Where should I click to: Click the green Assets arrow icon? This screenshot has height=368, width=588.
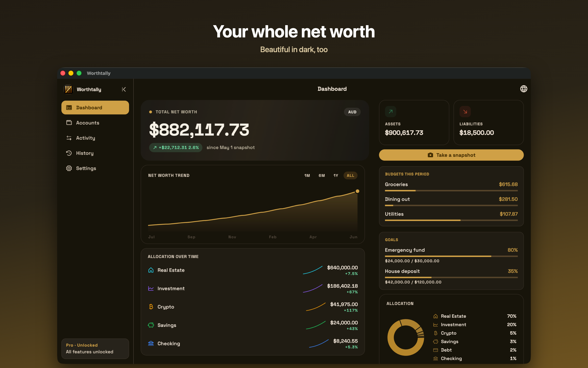390,112
